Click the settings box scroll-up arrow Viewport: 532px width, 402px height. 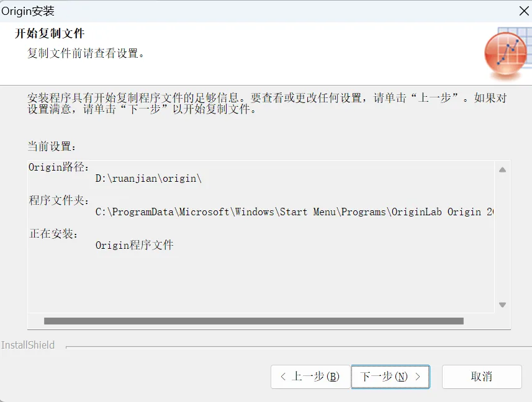point(502,170)
